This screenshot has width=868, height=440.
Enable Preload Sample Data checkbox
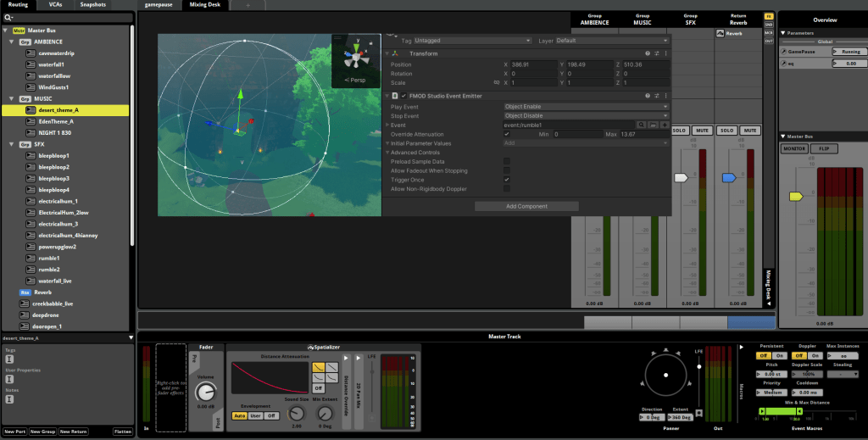[x=507, y=161]
